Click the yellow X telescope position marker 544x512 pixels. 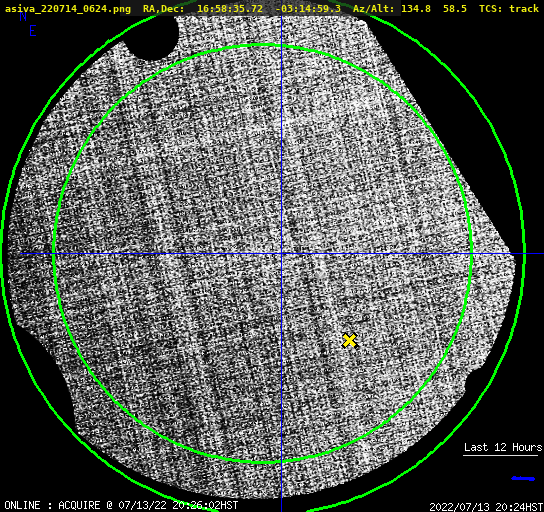[x=350, y=341]
